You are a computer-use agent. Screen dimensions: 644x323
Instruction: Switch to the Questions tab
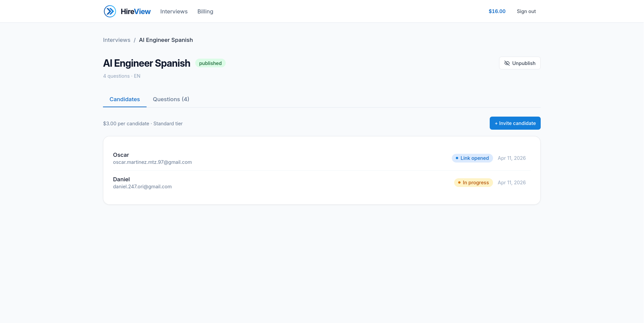pos(171,99)
